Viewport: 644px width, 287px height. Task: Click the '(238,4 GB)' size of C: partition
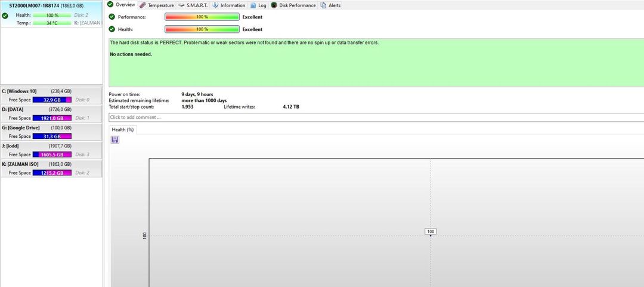tap(61, 91)
